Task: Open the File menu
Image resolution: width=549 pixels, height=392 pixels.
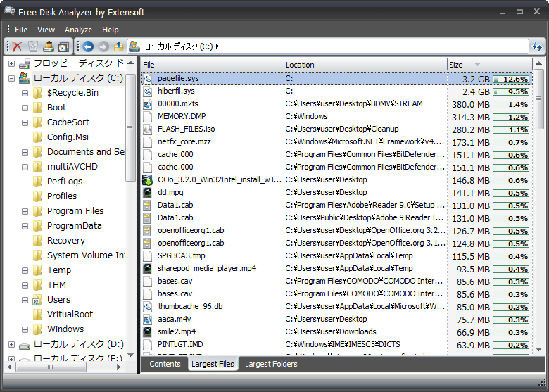Action: click(21, 30)
